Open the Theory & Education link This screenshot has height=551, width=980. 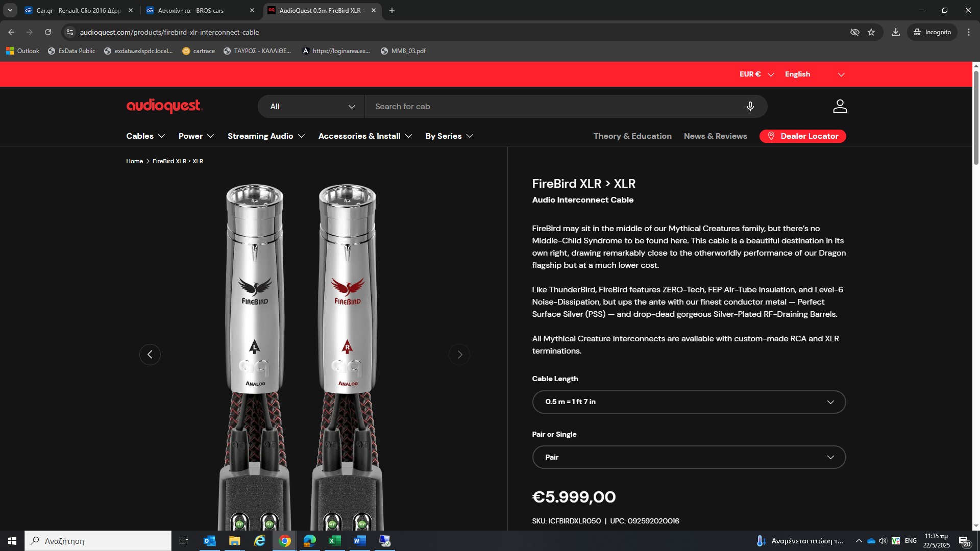[x=632, y=136]
